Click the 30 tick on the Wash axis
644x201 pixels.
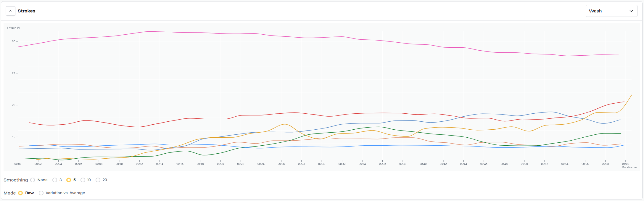click(x=14, y=41)
